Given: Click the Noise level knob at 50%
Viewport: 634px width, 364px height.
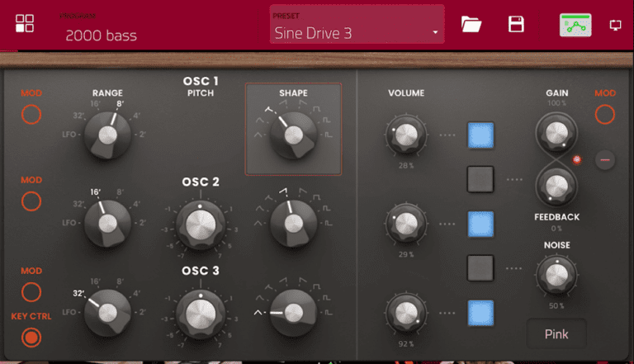Looking at the screenshot, I should pyautogui.click(x=556, y=277).
